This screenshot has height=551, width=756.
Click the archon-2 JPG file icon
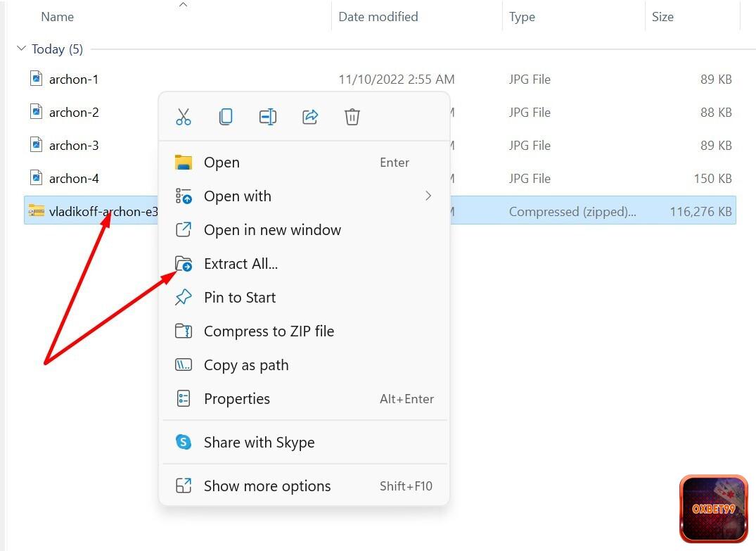36,111
